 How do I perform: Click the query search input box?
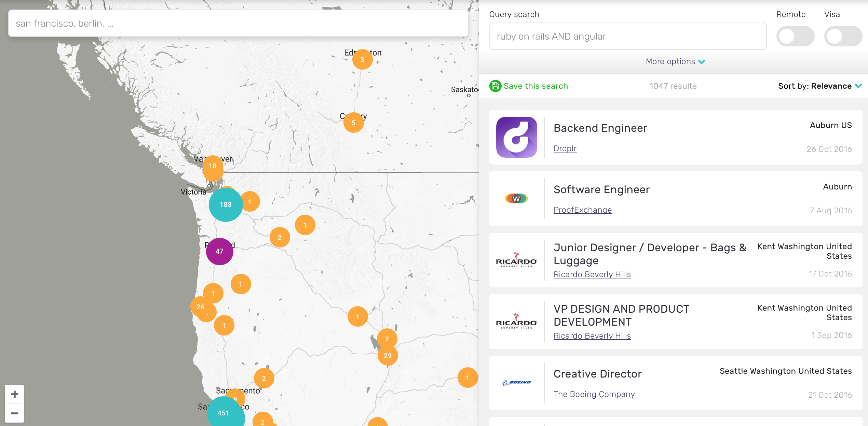pyautogui.click(x=627, y=36)
